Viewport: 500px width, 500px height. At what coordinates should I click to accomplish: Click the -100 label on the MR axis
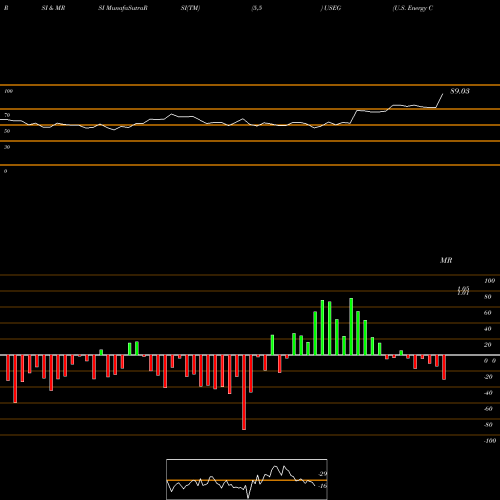490,441
